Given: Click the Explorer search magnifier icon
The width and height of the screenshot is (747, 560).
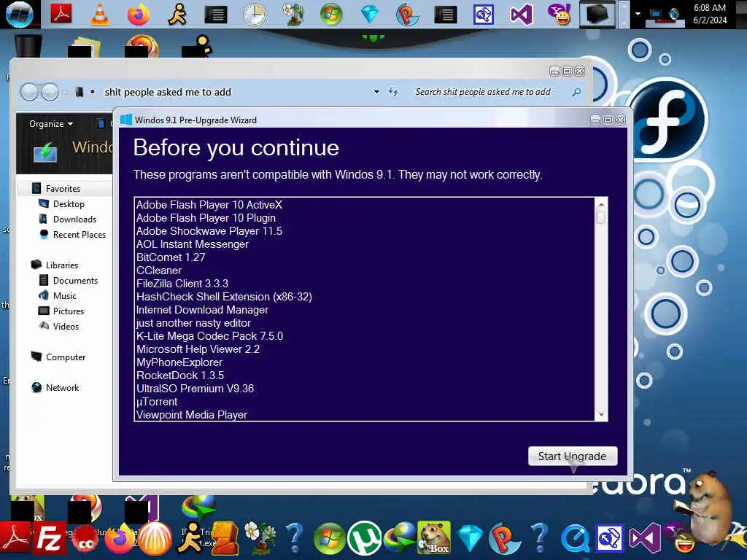Looking at the screenshot, I should tap(576, 92).
